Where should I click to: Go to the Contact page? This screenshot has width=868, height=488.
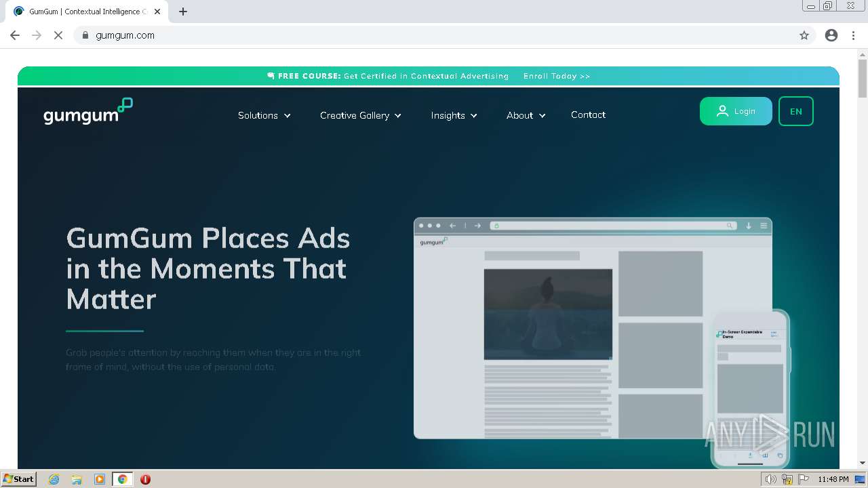coord(588,115)
